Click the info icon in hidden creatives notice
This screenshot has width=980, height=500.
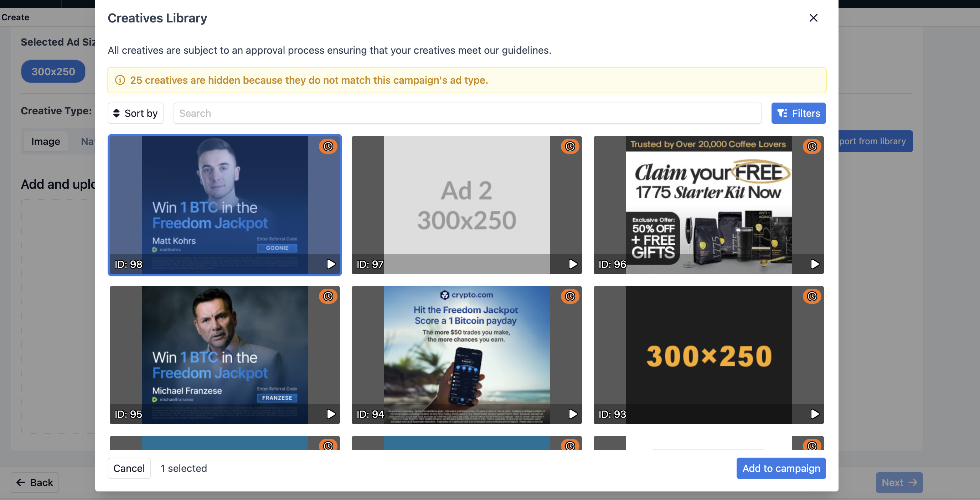tap(120, 80)
